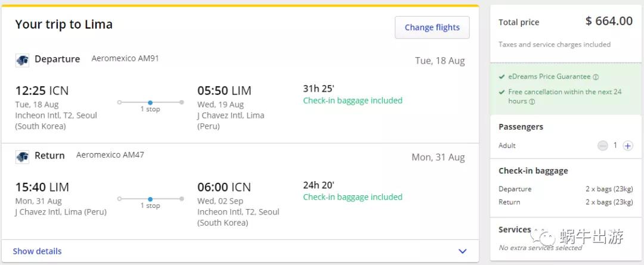Image resolution: width=644 pixels, height=265 pixels.
Task: Open the eDreams Price Guarantee info icon
Action: tap(596, 77)
